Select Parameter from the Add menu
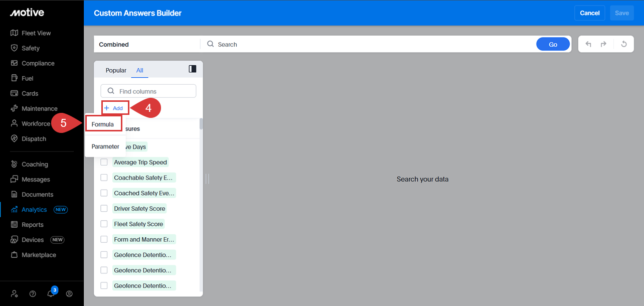This screenshot has height=306, width=644. 105,146
